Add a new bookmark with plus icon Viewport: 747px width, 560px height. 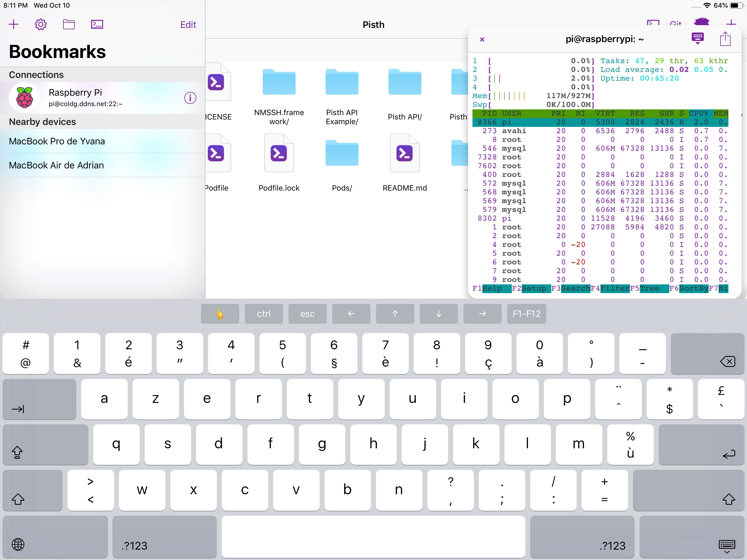13,24
